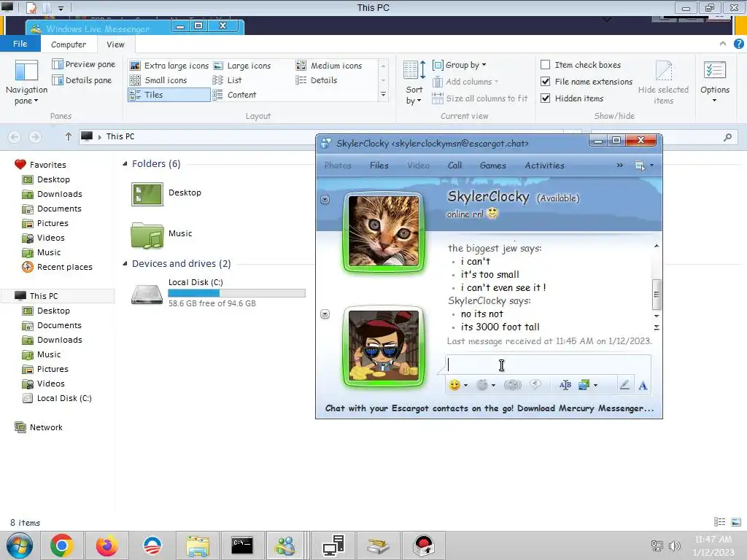Open the Sort by dropdown

pyautogui.click(x=414, y=82)
